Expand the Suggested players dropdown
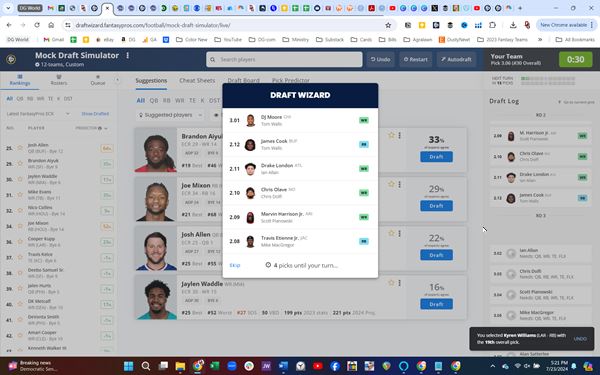The height and width of the screenshot is (375, 600). click(170, 115)
